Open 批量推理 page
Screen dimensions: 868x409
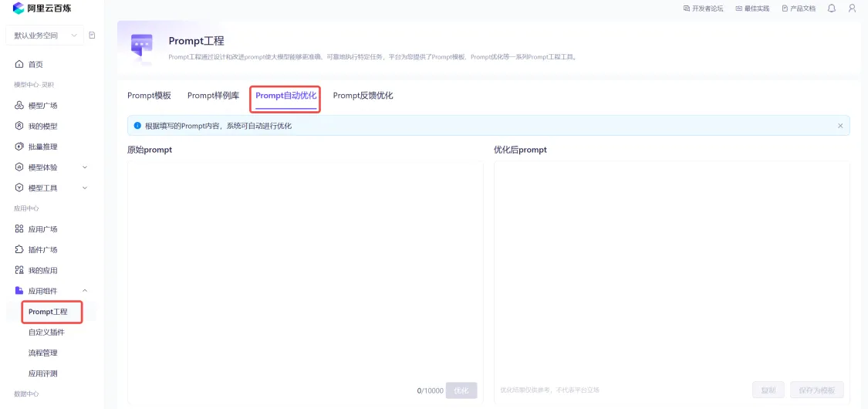(x=42, y=147)
